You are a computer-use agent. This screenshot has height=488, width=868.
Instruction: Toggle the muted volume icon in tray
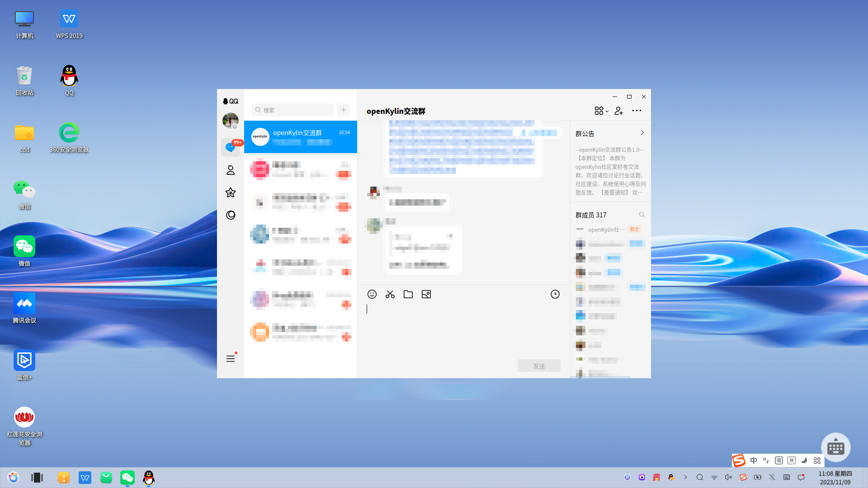point(728,477)
